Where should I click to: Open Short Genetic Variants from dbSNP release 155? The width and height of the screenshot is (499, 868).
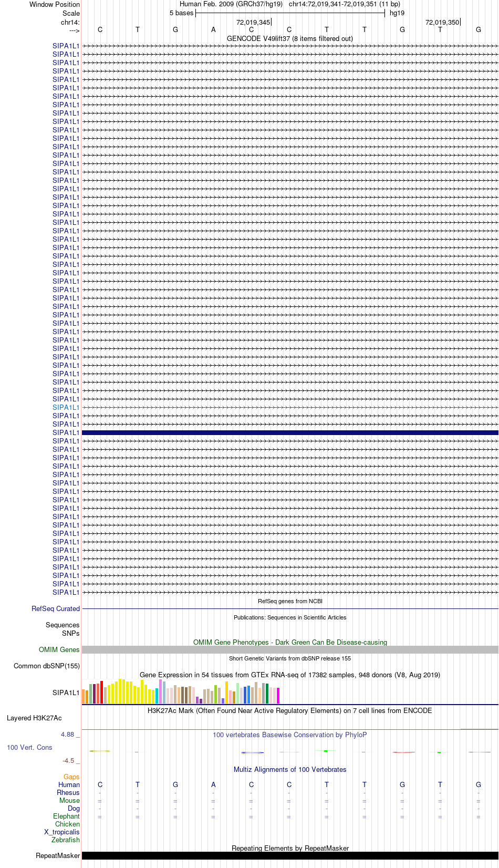[x=290, y=658]
